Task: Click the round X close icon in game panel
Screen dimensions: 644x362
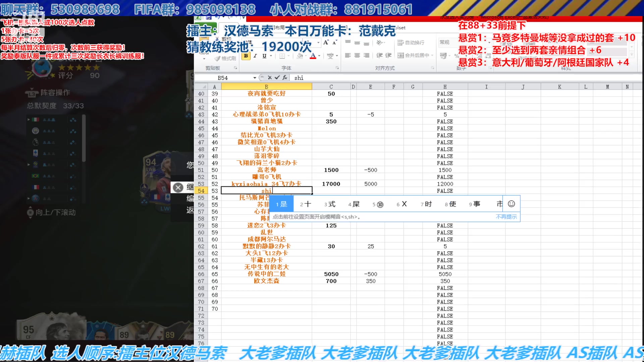Action: (x=178, y=187)
